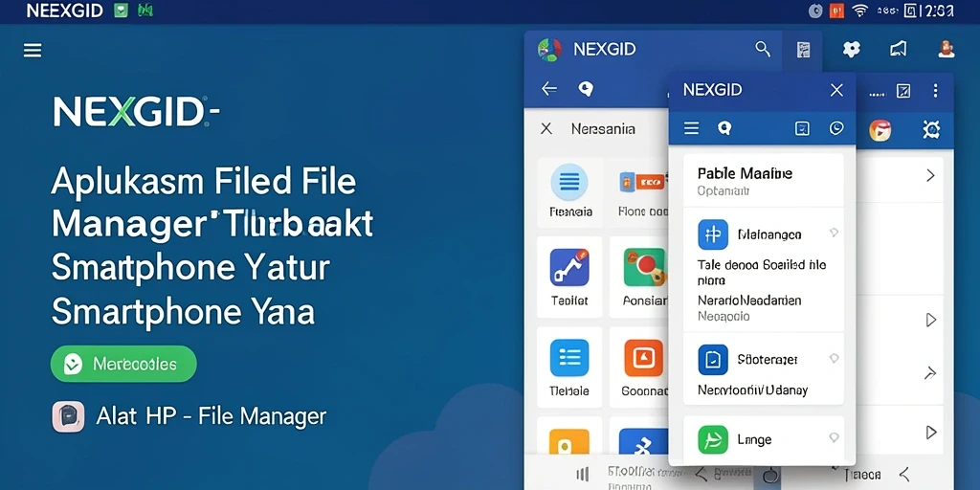
Task: Dismiss Nersanira with its X icon
Action: (546, 129)
